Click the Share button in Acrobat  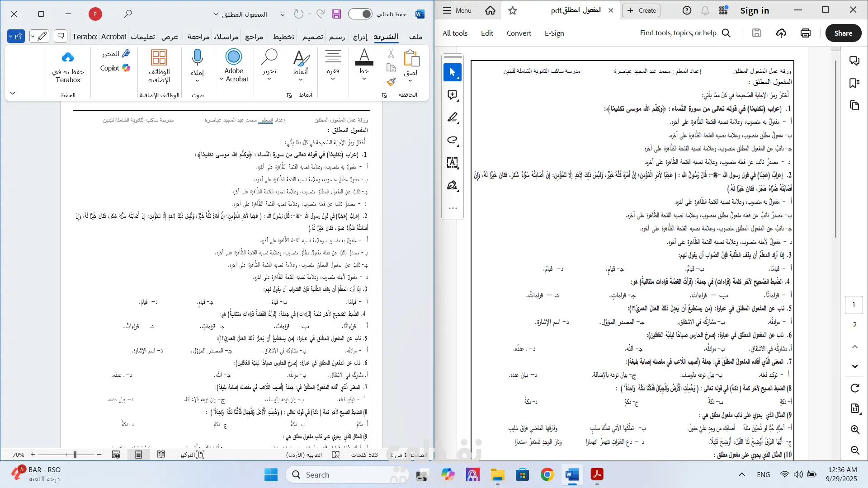tap(843, 33)
